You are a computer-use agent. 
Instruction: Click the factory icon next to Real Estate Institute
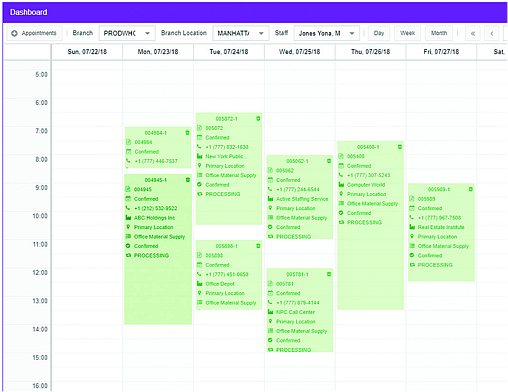click(412, 227)
